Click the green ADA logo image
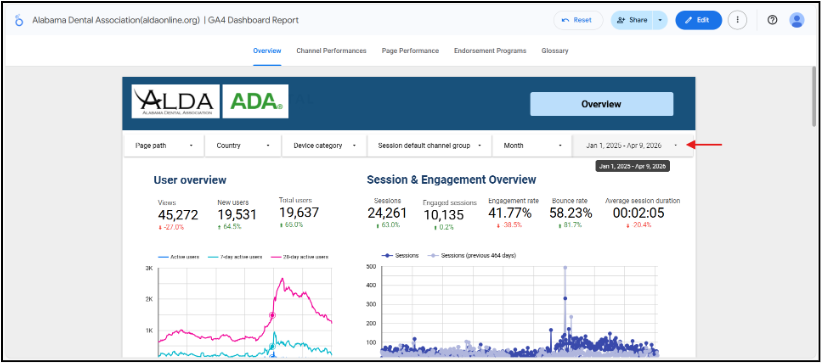822x363 pixels. point(255,101)
